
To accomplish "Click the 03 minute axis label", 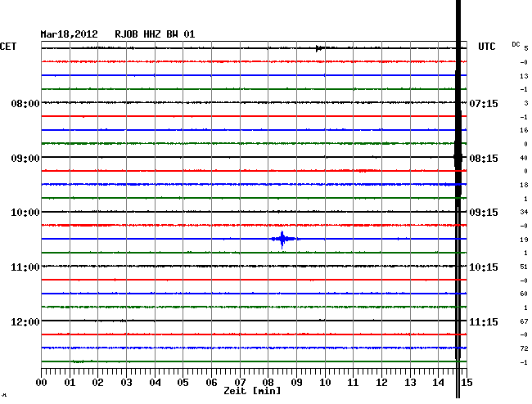I will click(x=126, y=383).
